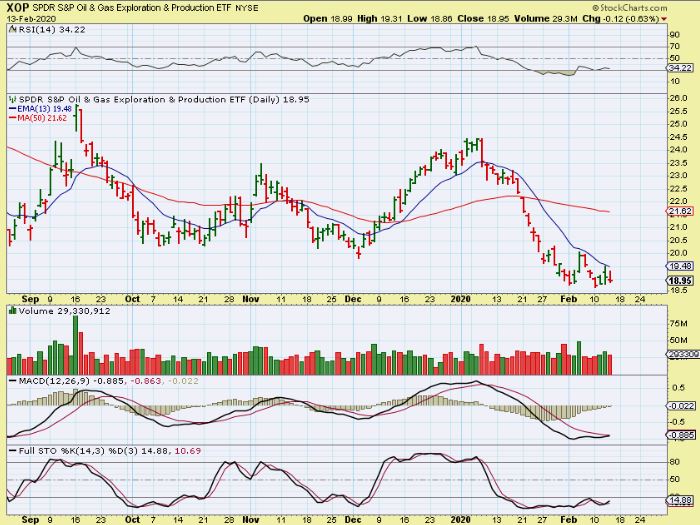
Task: Click the price chart title with Daily
Action: [x=163, y=99]
